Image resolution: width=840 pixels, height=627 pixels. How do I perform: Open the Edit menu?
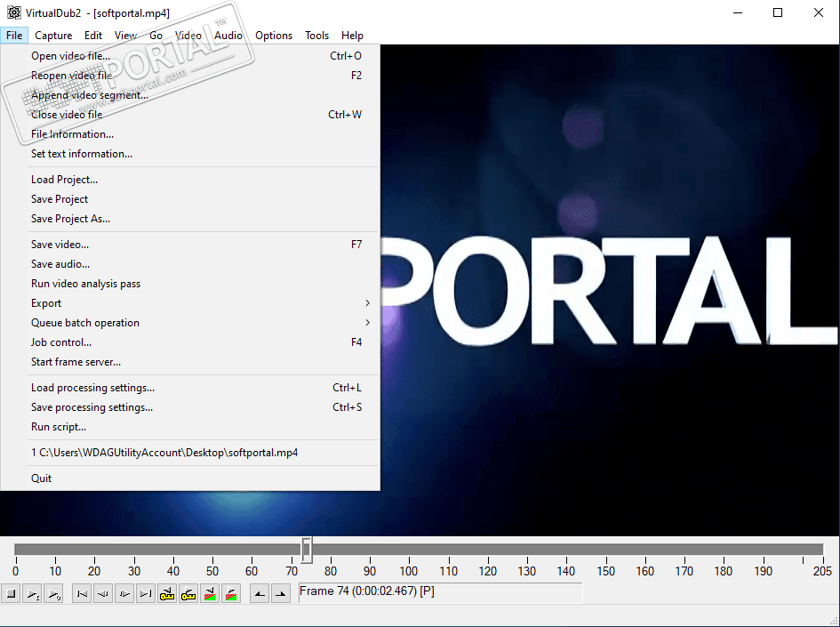tap(92, 36)
